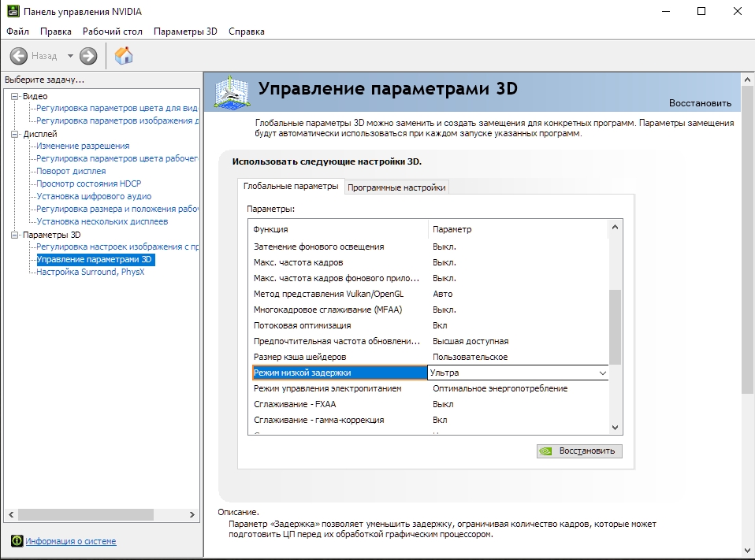Screen dimensions: 755x560
Task: Select Режим управления электропитанием row
Action: [429, 388]
